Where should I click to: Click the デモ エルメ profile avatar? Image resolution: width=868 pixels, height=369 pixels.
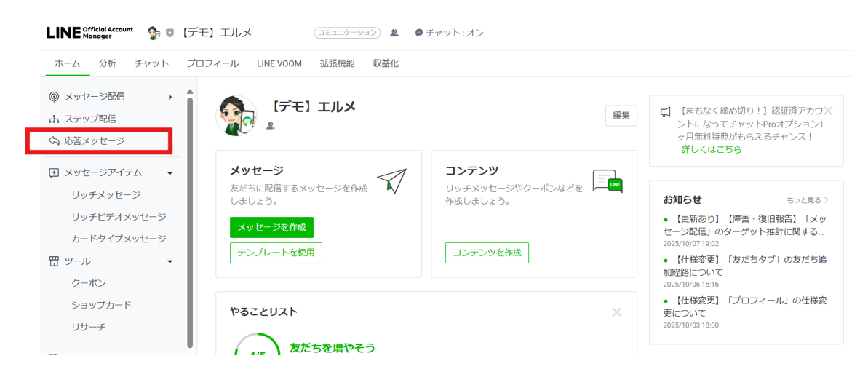tap(236, 115)
